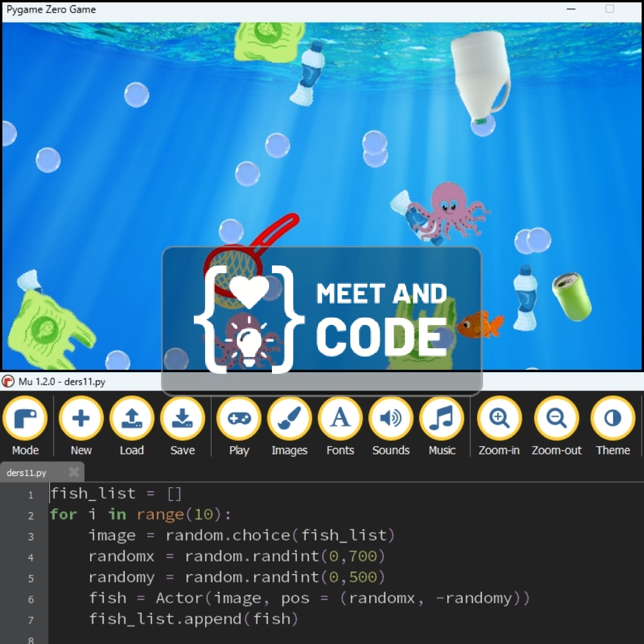Save the script with Save button
644x644 pixels.
coord(182,426)
